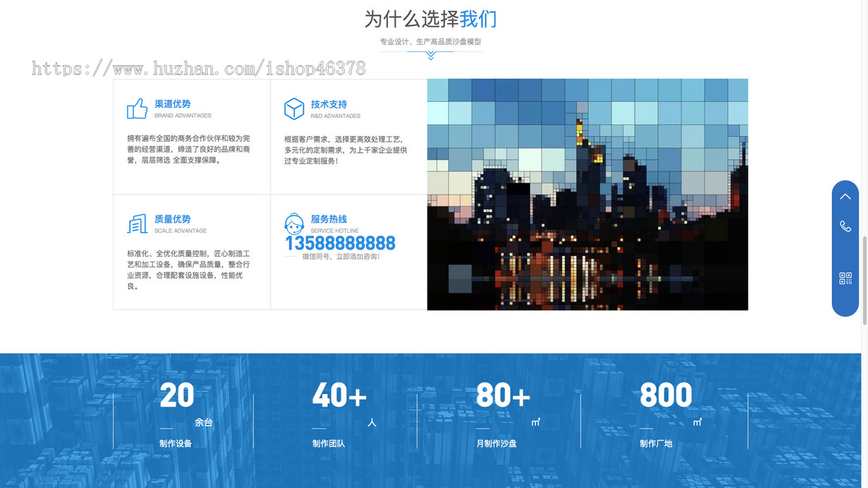Click the SCALE ADVANTAGE label

181,231
